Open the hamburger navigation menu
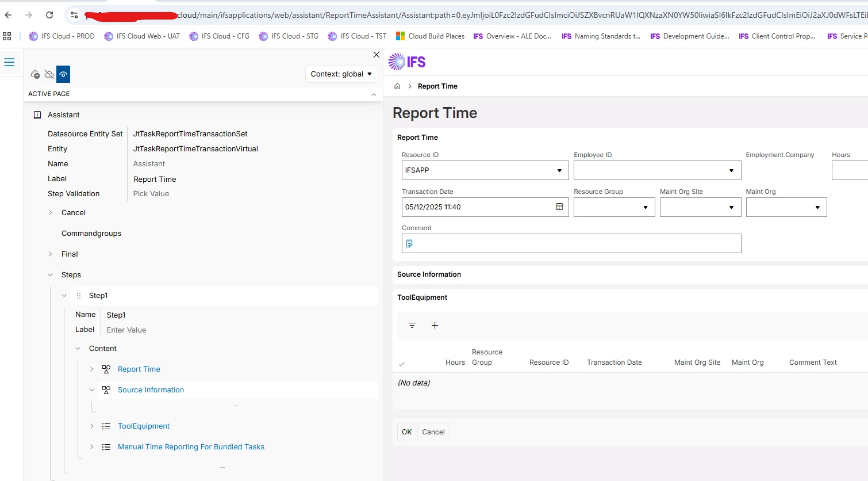This screenshot has height=481, width=868. (x=9, y=62)
